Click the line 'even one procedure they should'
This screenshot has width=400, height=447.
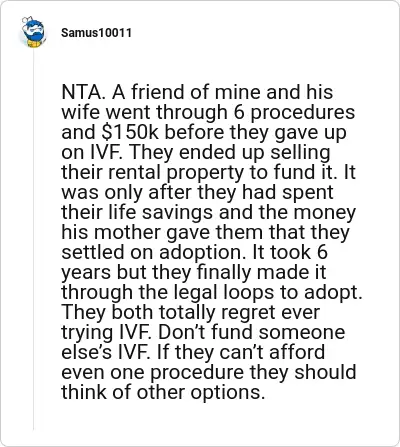click(209, 373)
